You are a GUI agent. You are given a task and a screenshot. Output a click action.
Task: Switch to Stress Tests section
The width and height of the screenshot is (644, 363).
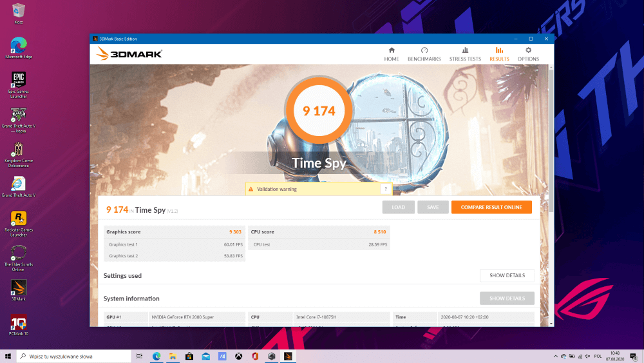point(465,54)
